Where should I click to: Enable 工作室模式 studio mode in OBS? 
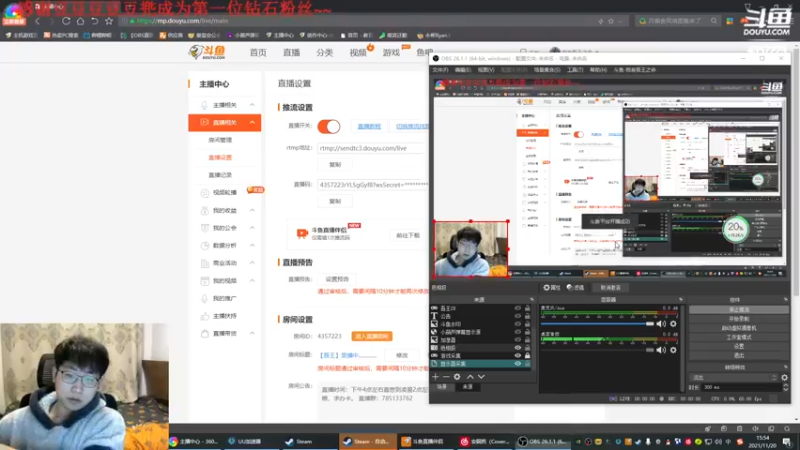click(x=739, y=337)
